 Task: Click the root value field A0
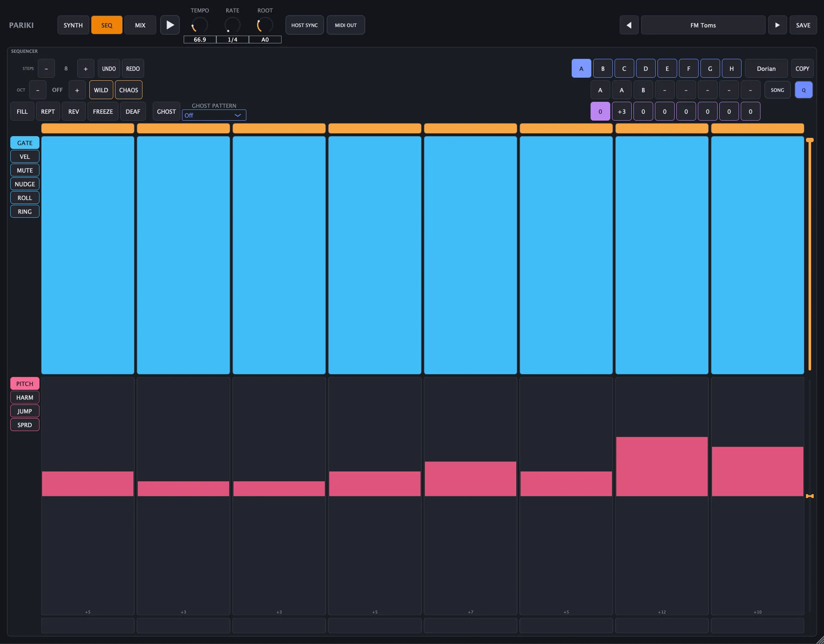(x=265, y=39)
